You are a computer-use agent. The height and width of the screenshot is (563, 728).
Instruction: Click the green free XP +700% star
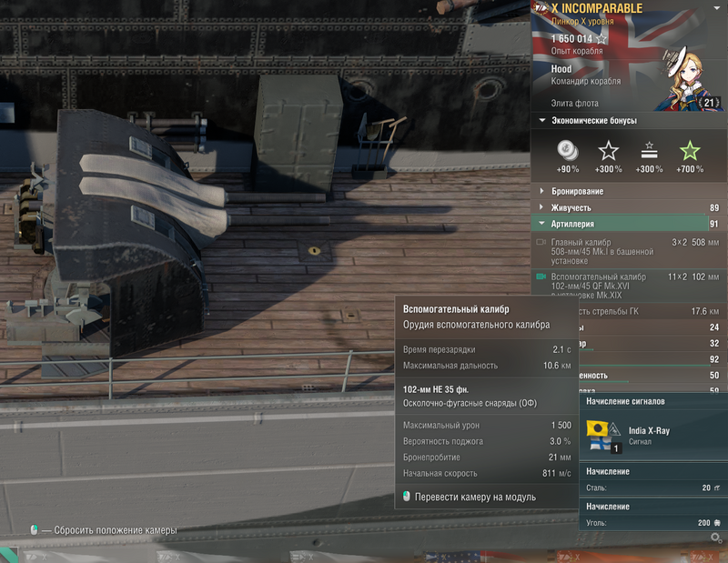[x=690, y=150]
